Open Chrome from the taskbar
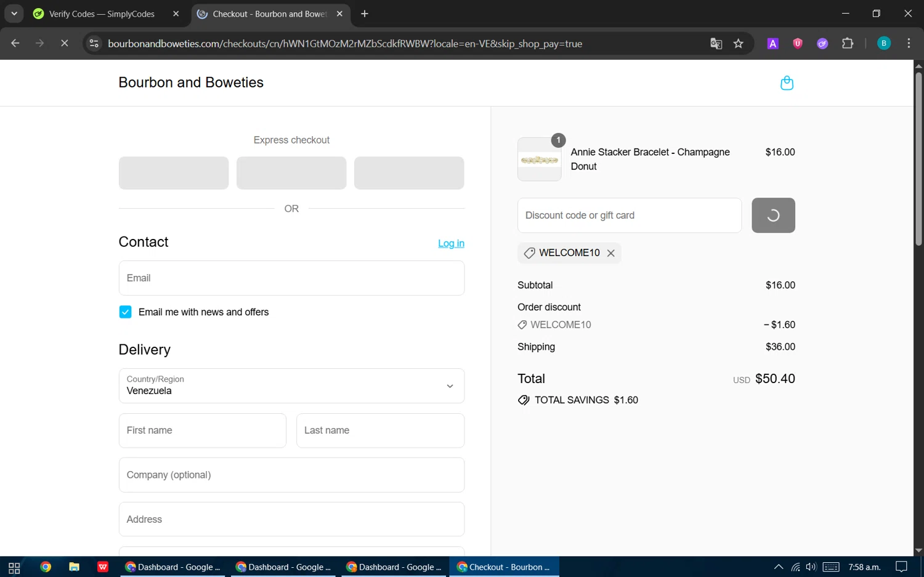Viewport: 924px width, 577px height. tap(46, 567)
